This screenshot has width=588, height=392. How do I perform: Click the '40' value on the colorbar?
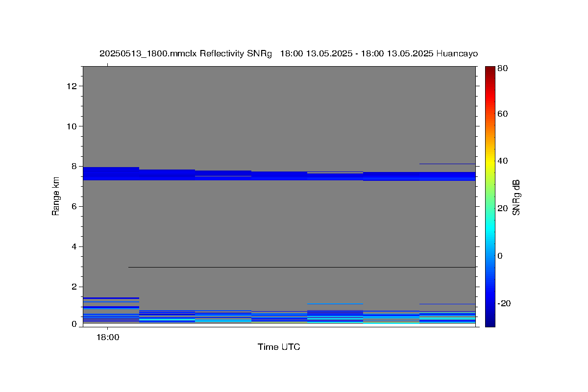click(503, 161)
